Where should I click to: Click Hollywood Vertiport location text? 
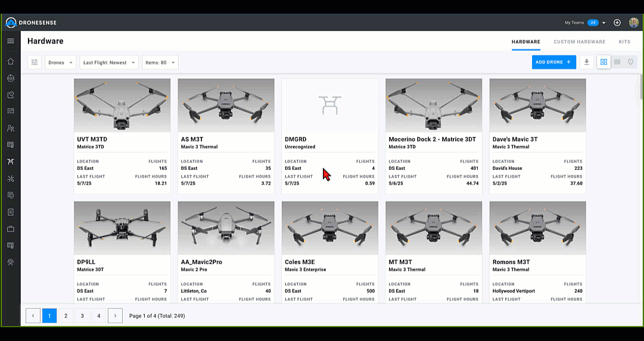pyautogui.click(x=514, y=291)
